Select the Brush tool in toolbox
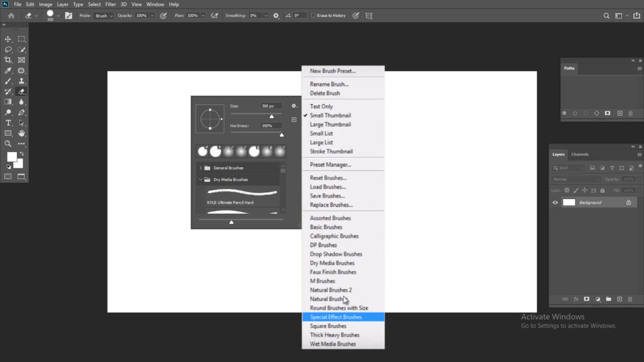The height and width of the screenshot is (362, 644). click(x=8, y=81)
